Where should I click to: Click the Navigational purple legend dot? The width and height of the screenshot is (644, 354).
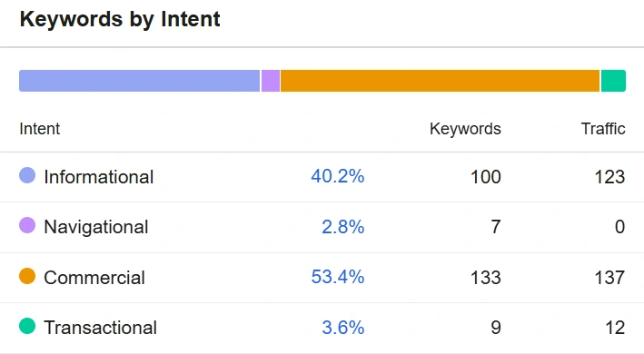pos(27,225)
